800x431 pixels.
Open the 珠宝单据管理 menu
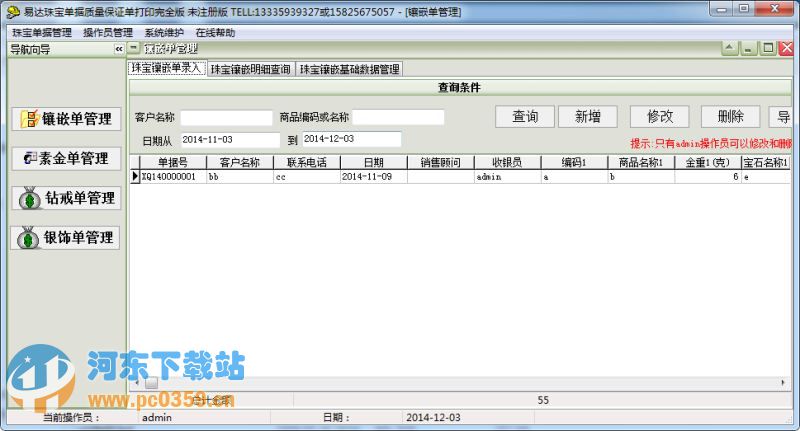(x=42, y=33)
